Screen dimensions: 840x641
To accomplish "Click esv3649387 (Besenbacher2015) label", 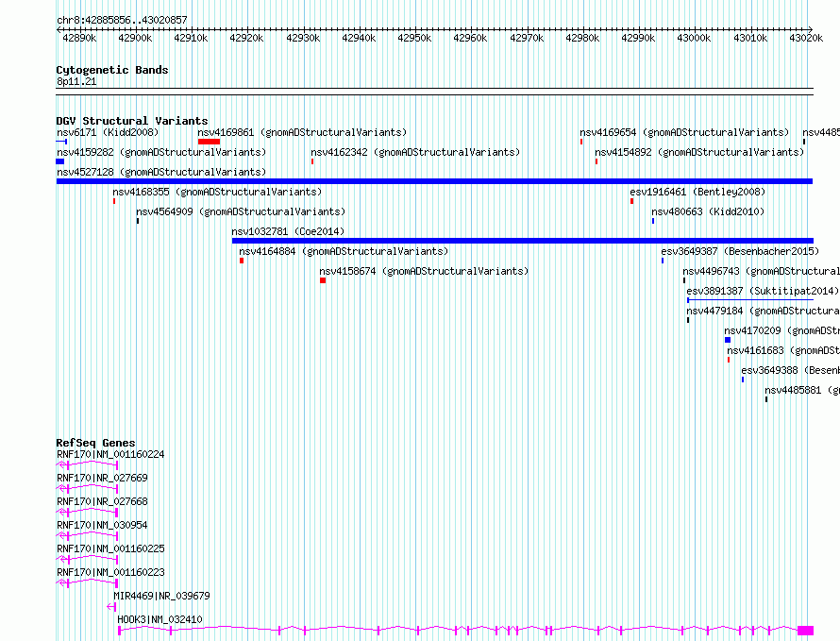I will click(x=740, y=251).
